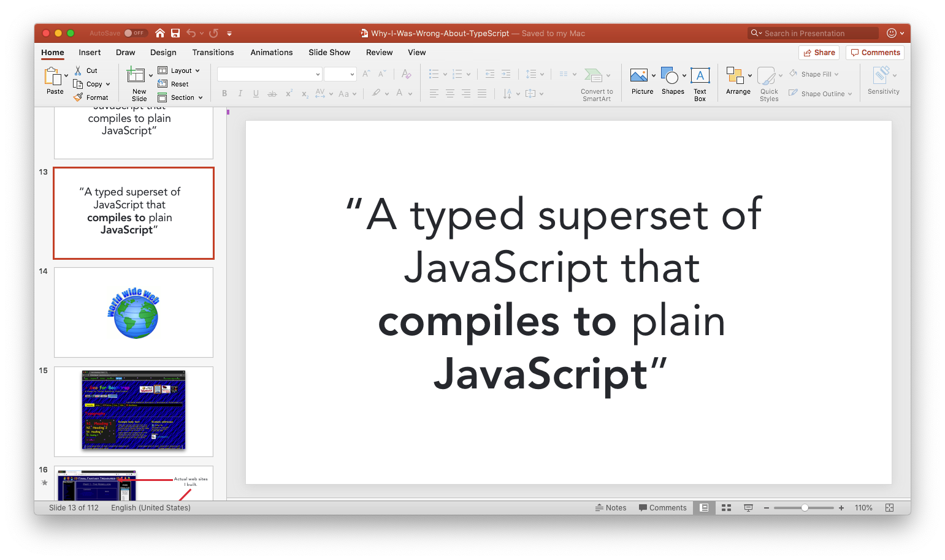Open the Customize Quick Access Toolbar arrow
The width and height of the screenshot is (945, 560).
pos(229,34)
